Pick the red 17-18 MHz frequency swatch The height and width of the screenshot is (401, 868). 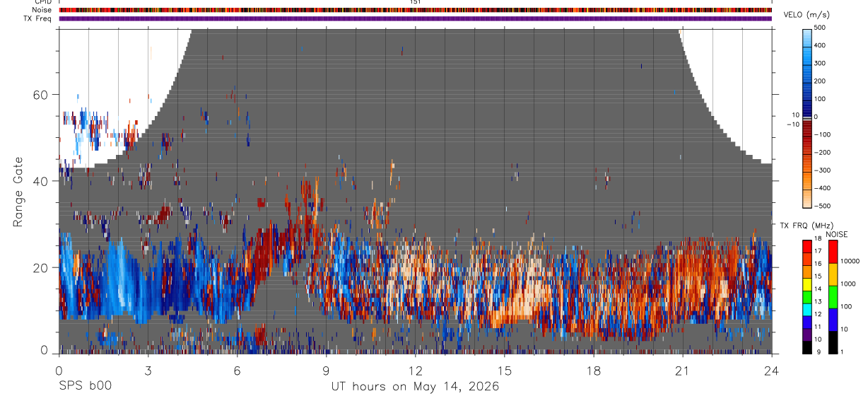808,247
